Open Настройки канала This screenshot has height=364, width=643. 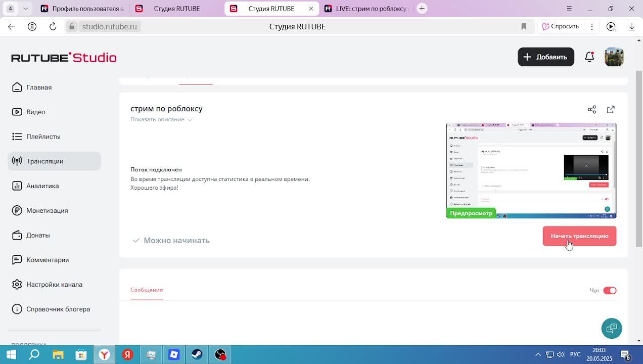tap(54, 285)
